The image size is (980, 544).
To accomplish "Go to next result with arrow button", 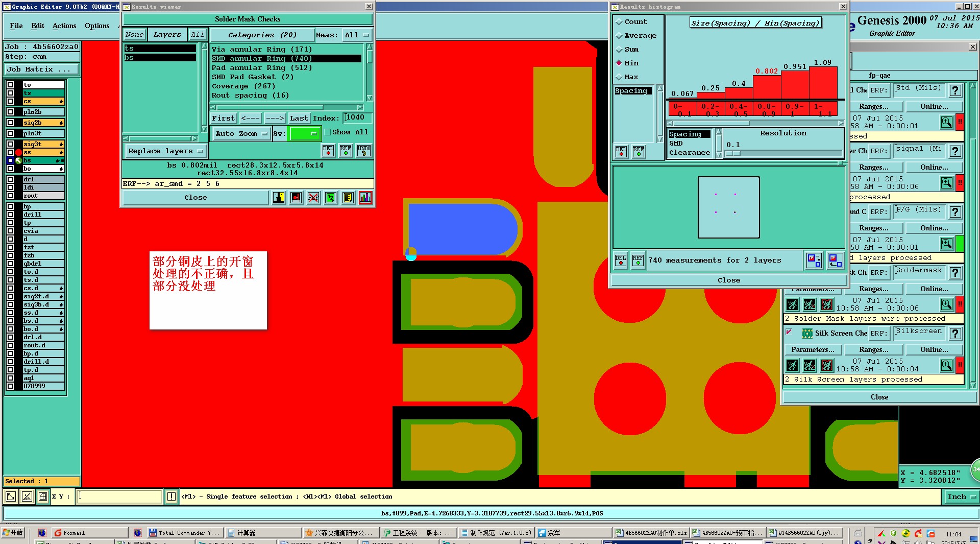I will click(x=275, y=118).
